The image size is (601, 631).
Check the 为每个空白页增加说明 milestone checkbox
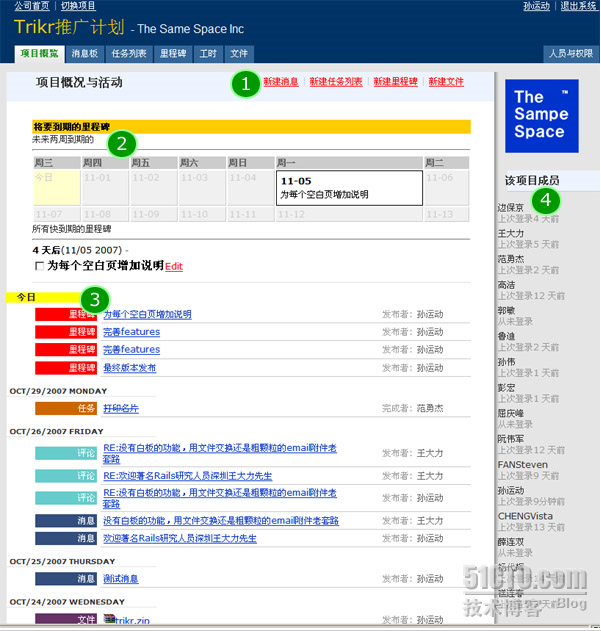[39, 266]
